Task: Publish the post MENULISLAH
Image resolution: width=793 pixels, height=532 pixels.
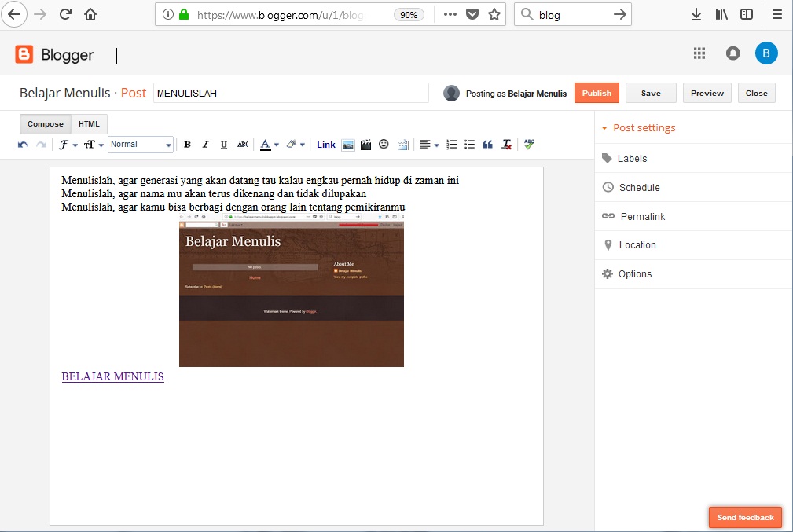Action: 597,92
